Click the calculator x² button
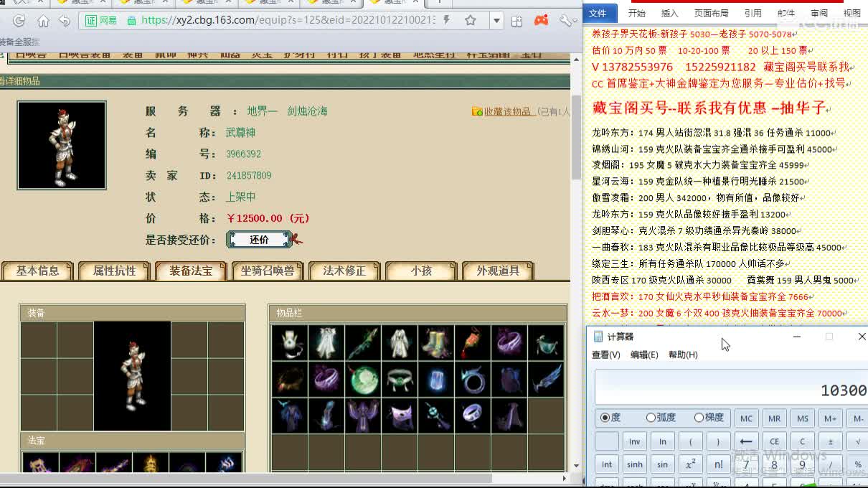Image resolution: width=868 pixels, height=488 pixels. pos(690,464)
